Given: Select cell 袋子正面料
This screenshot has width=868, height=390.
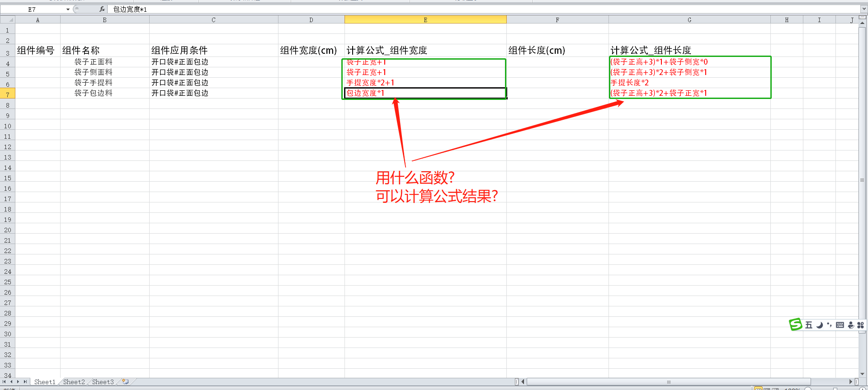Looking at the screenshot, I should 104,62.
